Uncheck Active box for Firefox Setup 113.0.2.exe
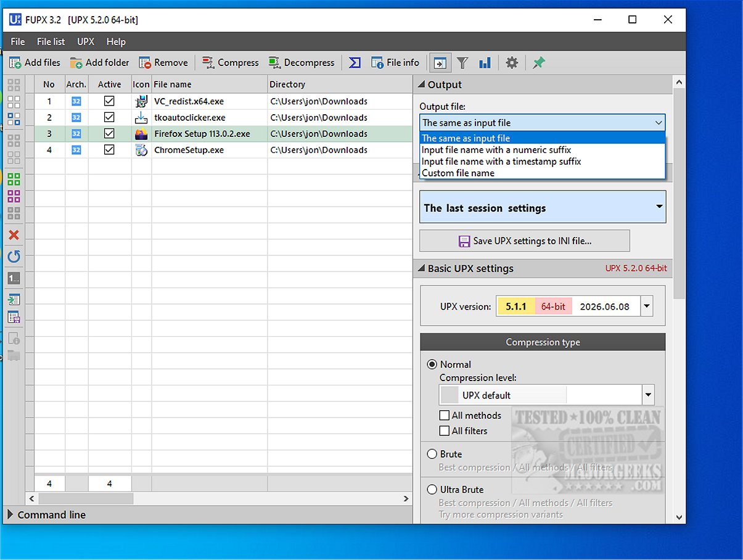Image resolution: width=743 pixels, height=560 pixels. (109, 134)
